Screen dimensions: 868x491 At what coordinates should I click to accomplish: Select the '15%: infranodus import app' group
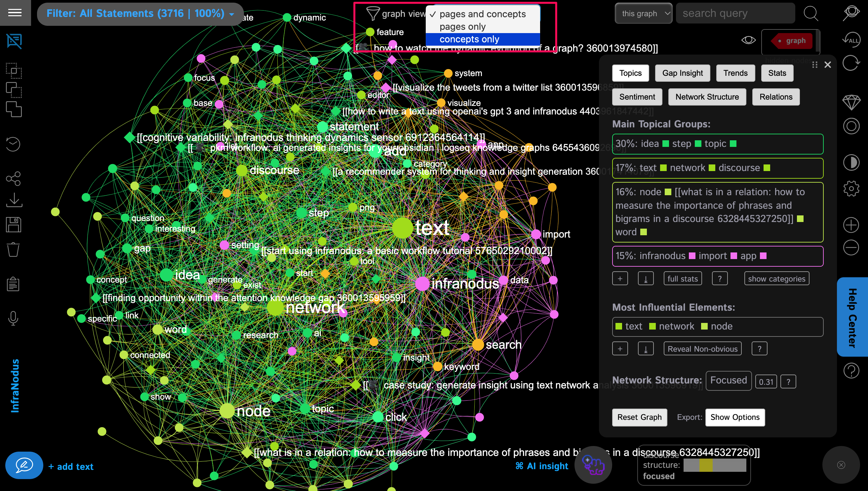pyautogui.click(x=718, y=256)
